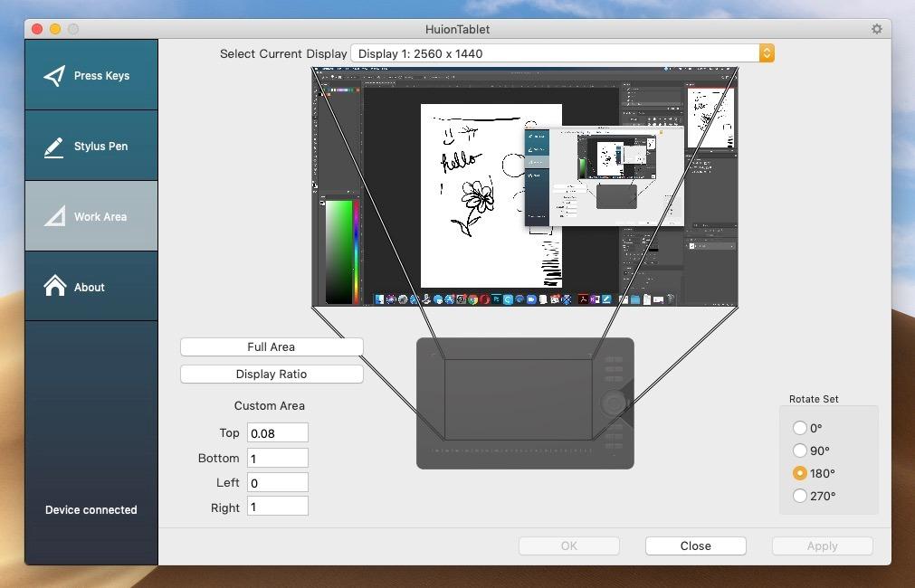Select the 0° rotation option
The height and width of the screenshot is (588, 915).
click(x=800, y=428)
